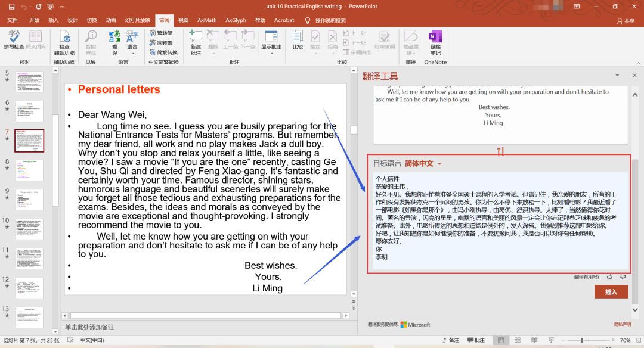Start slideshow from status bar icon
The height and width of the screenshot is (348, 644).
pos(551,340)
